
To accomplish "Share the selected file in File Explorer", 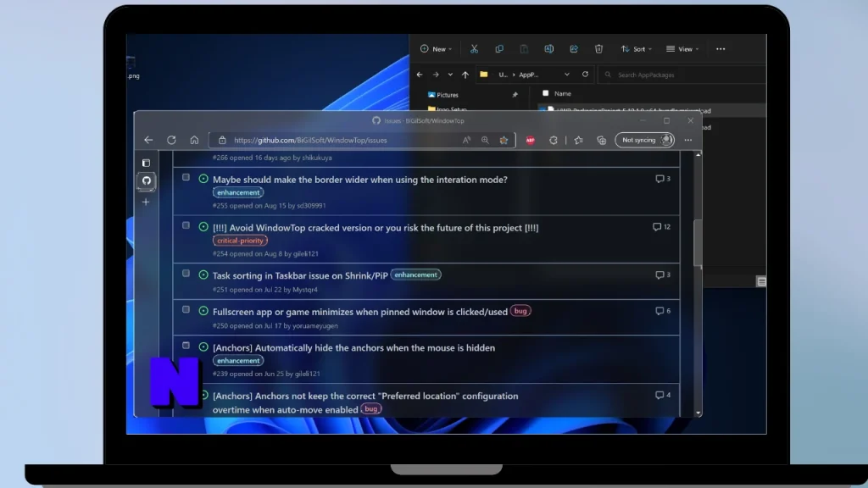I will [574, 49].
